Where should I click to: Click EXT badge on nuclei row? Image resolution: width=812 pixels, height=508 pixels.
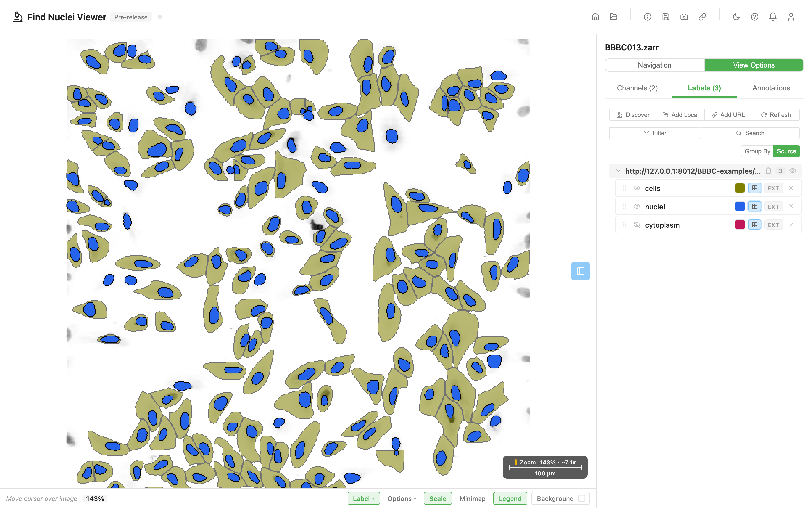(773, 207)
